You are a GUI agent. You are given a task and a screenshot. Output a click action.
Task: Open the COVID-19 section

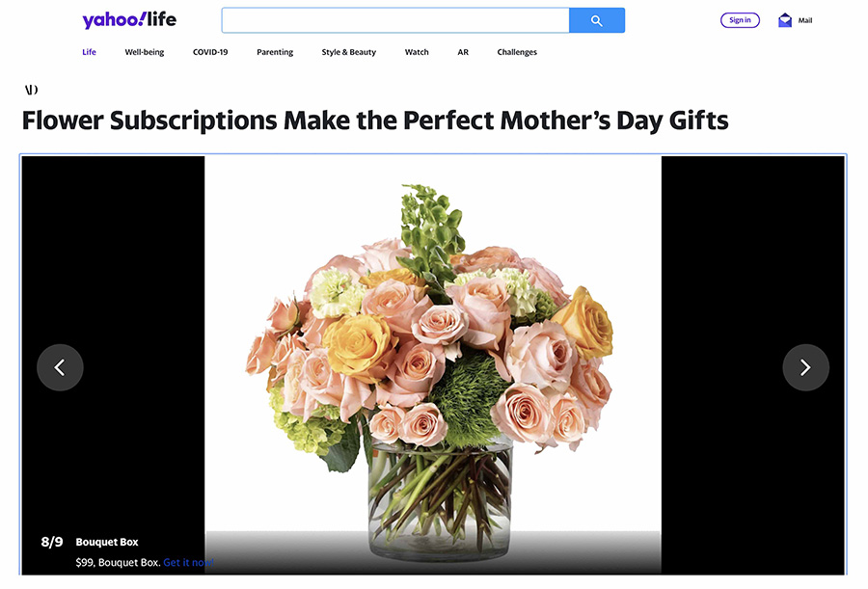(210, 52)
